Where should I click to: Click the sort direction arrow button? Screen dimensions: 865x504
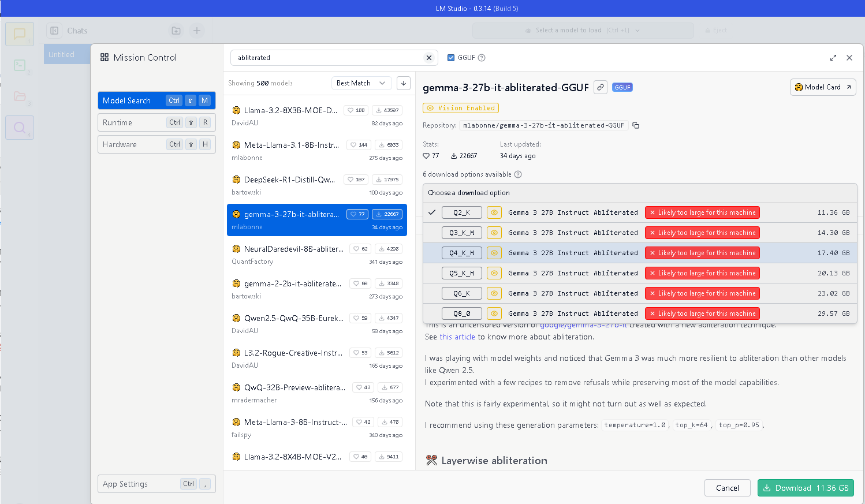[x=404, y=83]
